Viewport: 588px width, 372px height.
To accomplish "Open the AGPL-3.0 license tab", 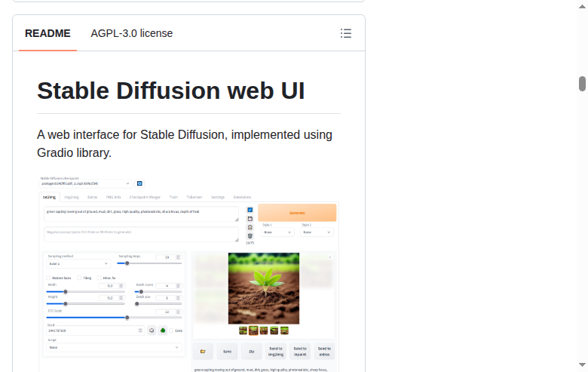I will point(132,33).
